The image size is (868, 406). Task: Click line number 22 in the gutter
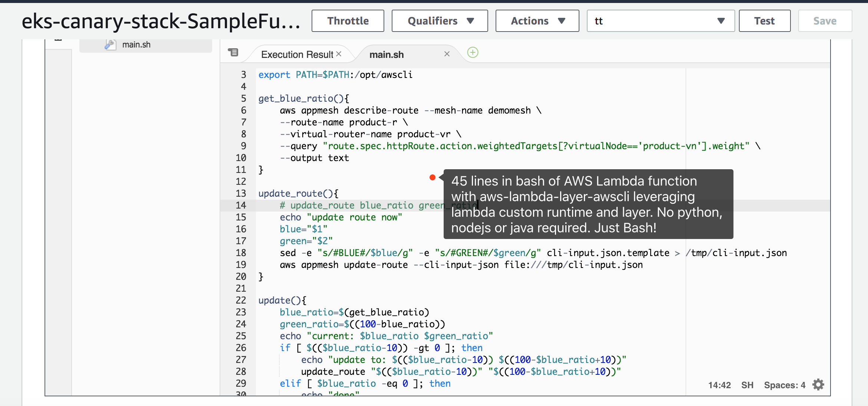coord(241,300)
